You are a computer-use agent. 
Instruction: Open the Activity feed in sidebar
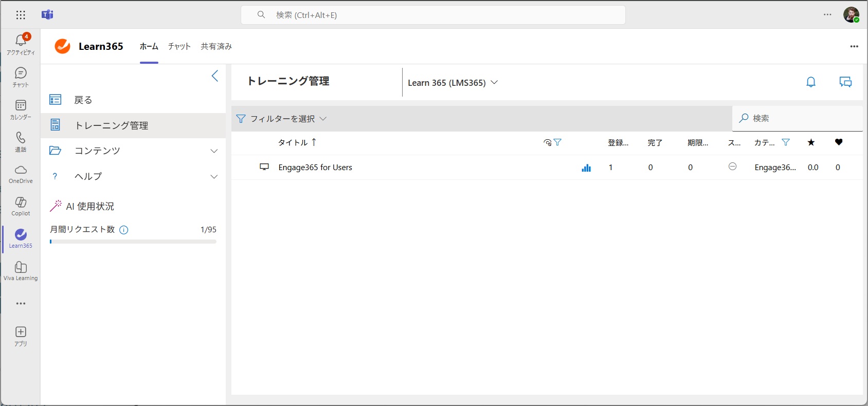(21, 44)
